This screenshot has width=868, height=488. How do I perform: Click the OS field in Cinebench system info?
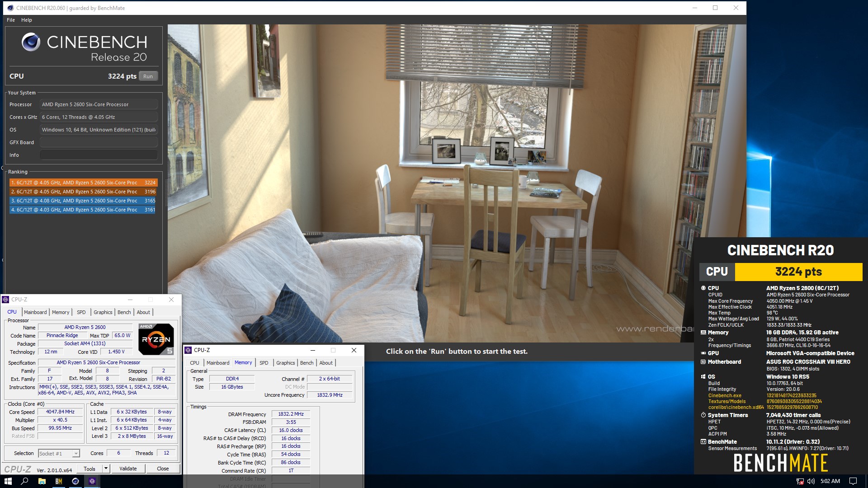point(99,130)
